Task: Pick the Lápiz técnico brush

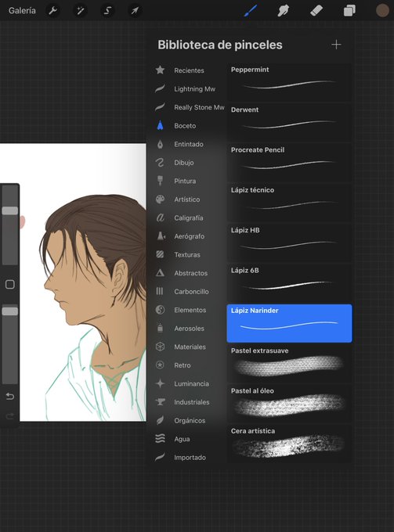Action: pyautogui.click(x=289, y=203)
